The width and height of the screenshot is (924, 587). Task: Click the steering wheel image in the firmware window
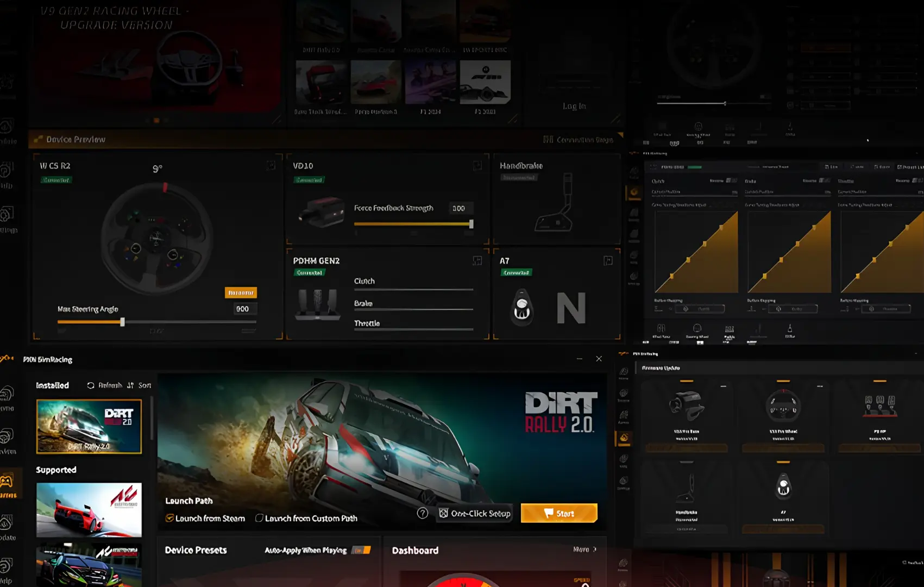[783, 406]
